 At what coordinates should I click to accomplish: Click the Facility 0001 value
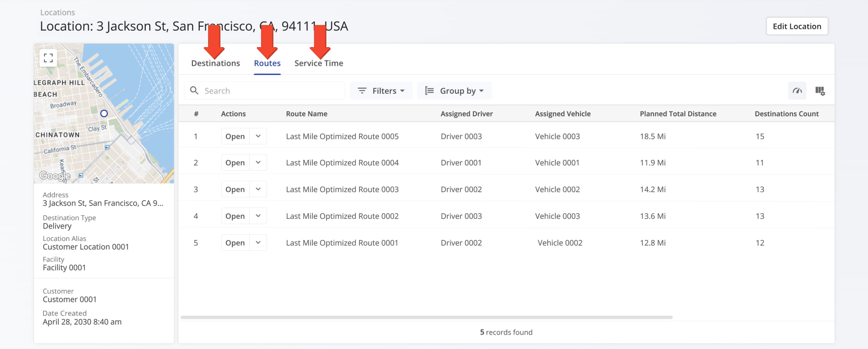pos(64,268)
